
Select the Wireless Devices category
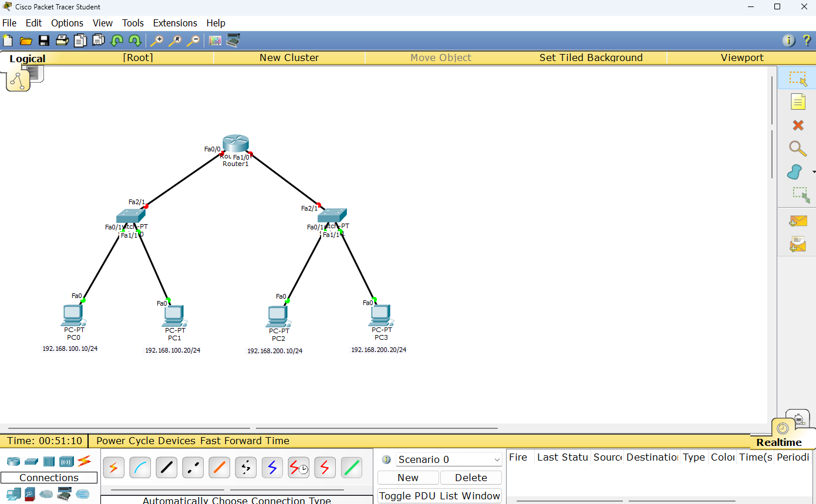(x=66, y=461)
